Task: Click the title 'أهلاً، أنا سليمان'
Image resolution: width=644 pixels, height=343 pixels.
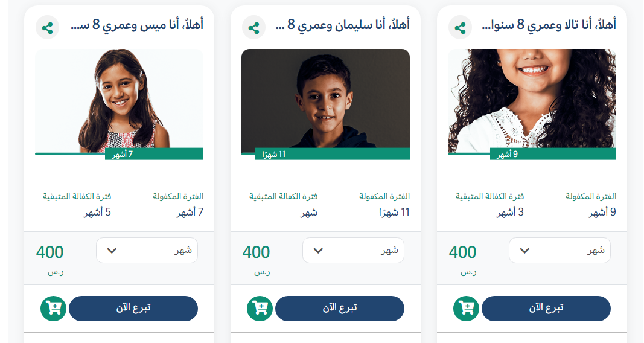Action: 343,25
